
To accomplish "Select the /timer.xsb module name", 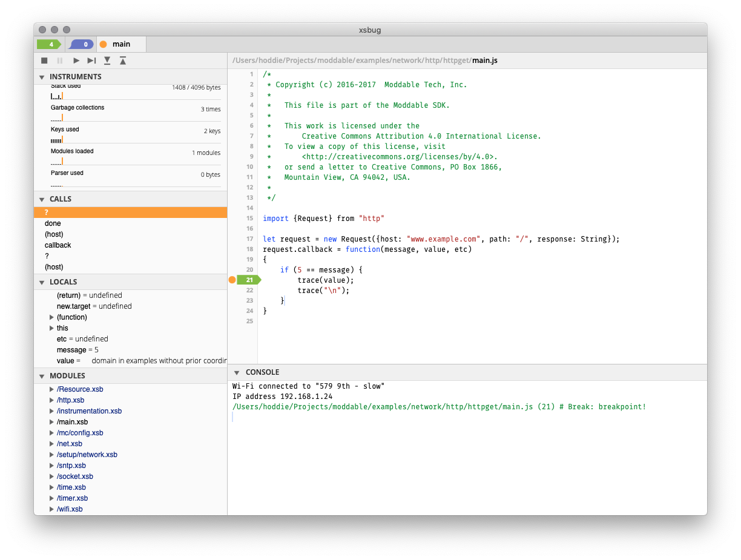I will 72,498.
